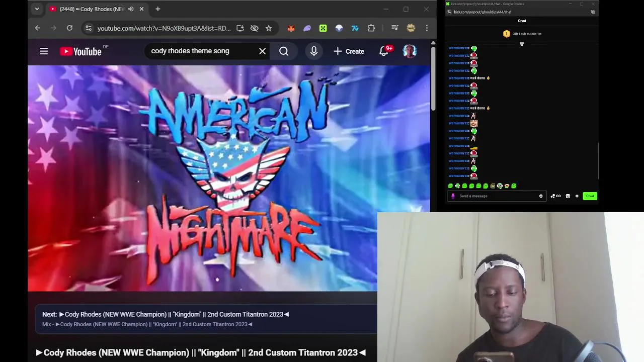Open the Kick chat points icon
Image resolution: width=644 pixels, height=362 pixels.
coord(555,196)
